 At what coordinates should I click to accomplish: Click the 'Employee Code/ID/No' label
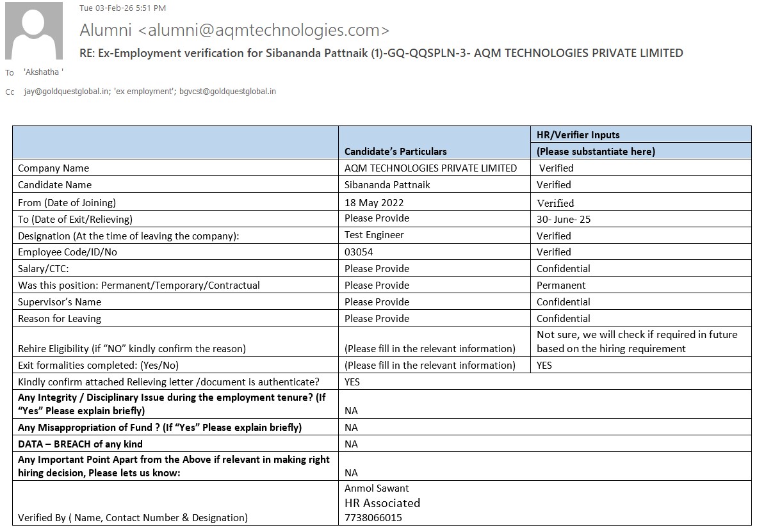pyautogui.click(x=68, y=252)
